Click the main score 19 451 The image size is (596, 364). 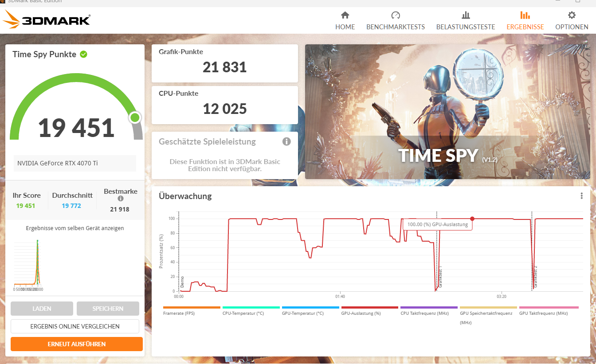[76, 128]
